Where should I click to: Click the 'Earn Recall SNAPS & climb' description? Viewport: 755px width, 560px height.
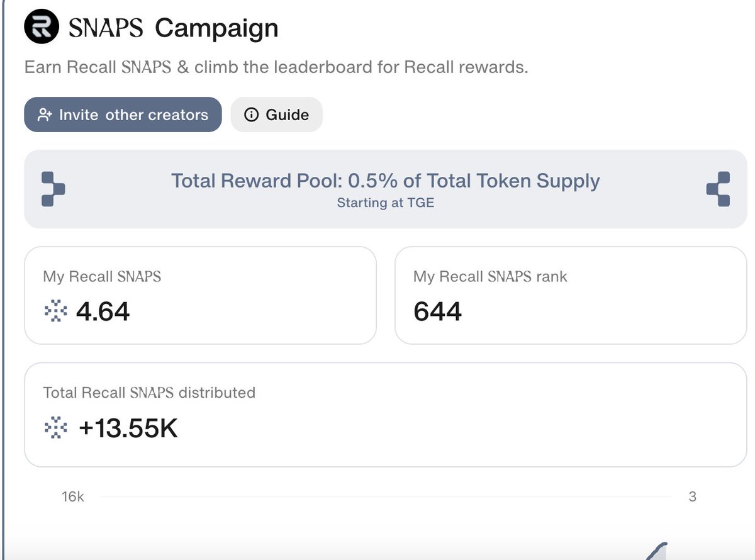[276, 67]
